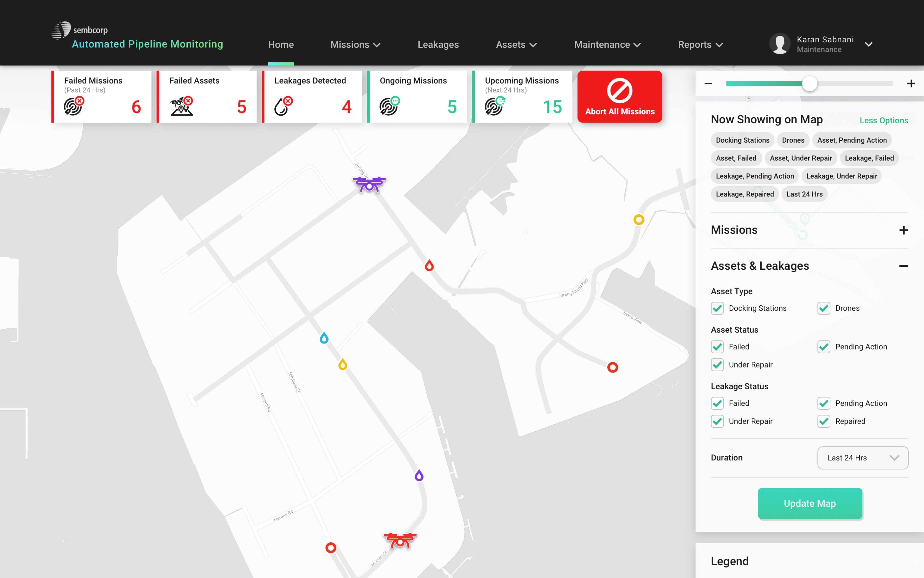Click the Less Options link
This screenshot has height=578, width=924.
884,120
